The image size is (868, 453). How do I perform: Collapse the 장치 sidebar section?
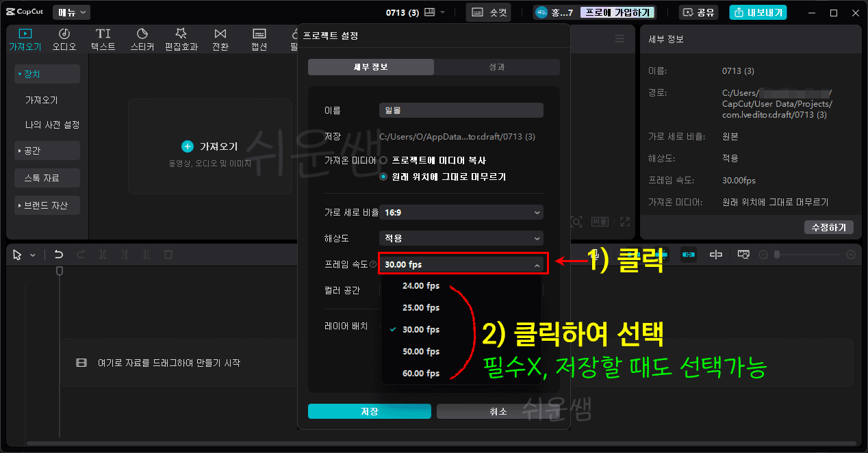coord(47,74)
